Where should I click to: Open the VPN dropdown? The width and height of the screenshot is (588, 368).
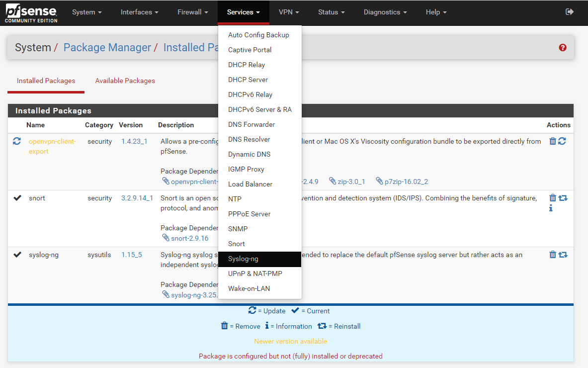click(x=288, y=12)
